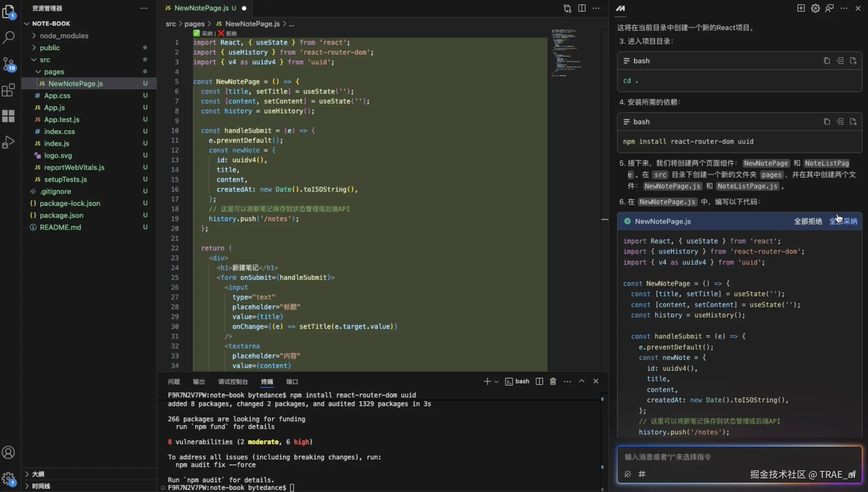The width and height of the screenshot is (868, 492).
Task: Delete terminal with trash icon
Action: [x=553, y=381]
